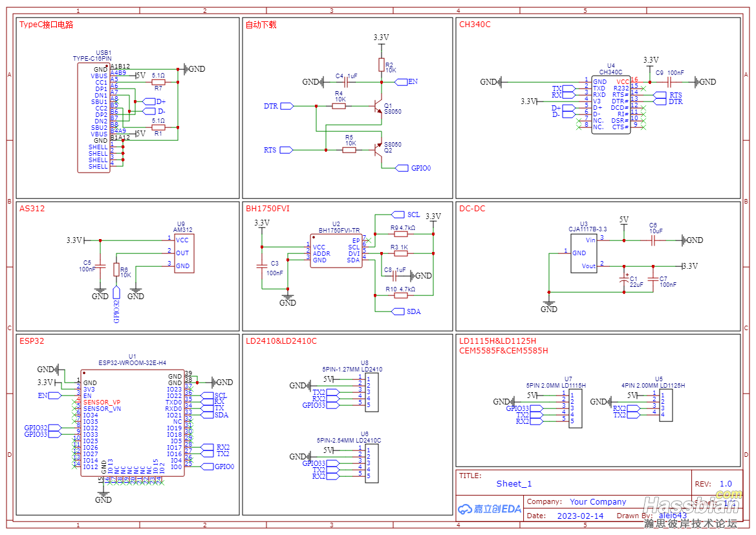Image resolution: width=756 pixels, height=535 pixels.
Task: Select the C1 22uF polarized capacitor symbol
Action: [x=624, y=279]
